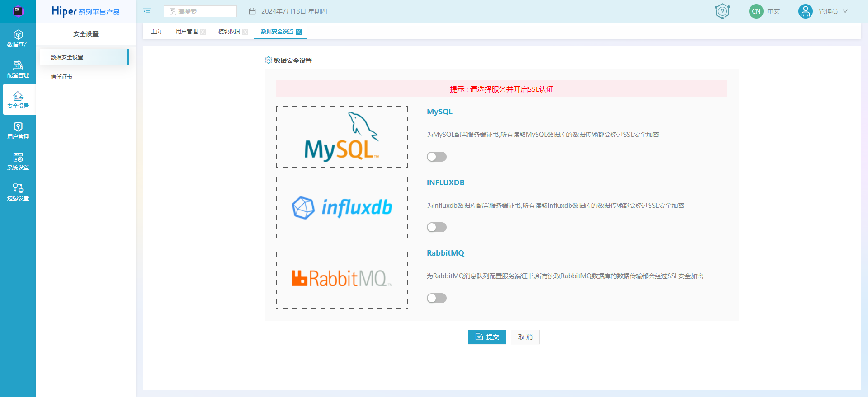
Task: Close the 模块权限 tab
Action: (245, 32)
